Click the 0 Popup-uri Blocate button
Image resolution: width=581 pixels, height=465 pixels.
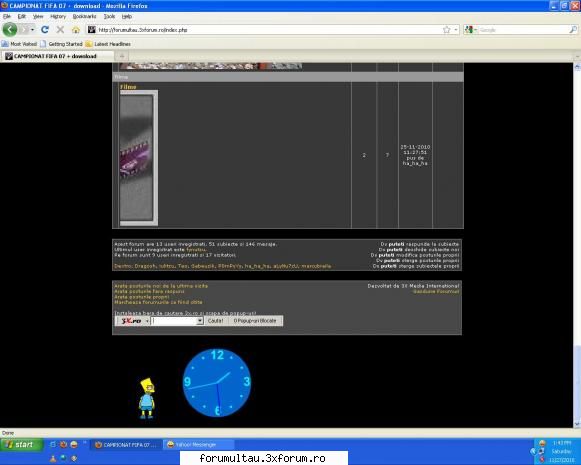255,321
